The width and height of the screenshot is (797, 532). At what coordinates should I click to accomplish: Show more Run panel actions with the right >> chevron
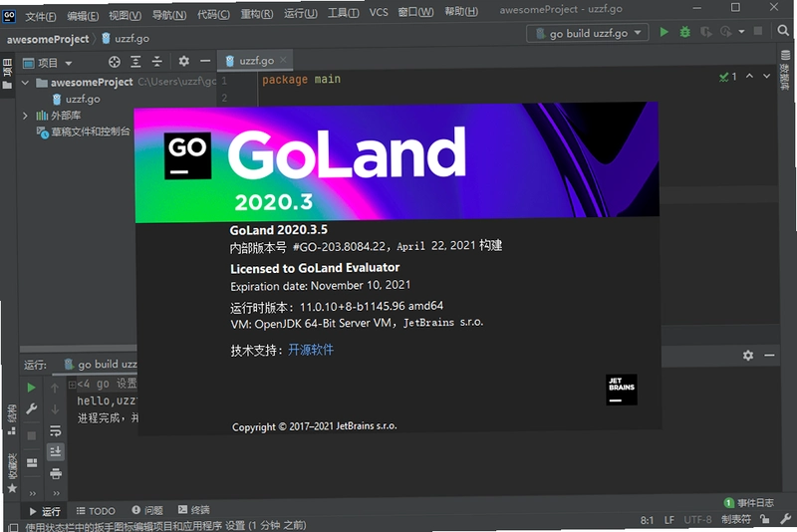[56, 493]
